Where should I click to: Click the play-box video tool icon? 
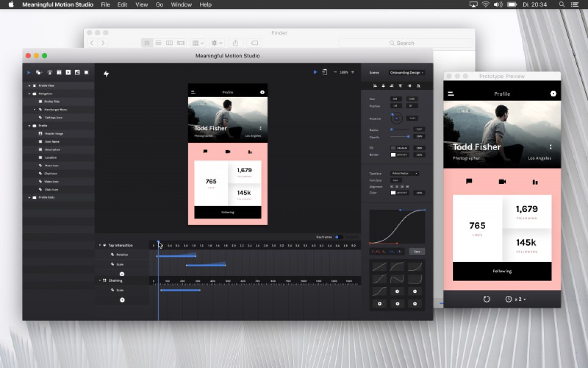click(x=68, y=72)
